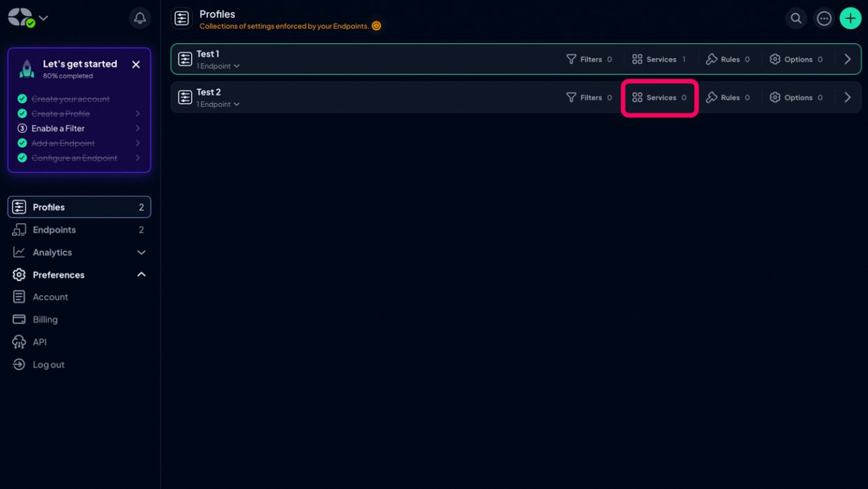868x489 pixels.
Task: Go to Profiles in the sidebar
Action: [79, 207]
